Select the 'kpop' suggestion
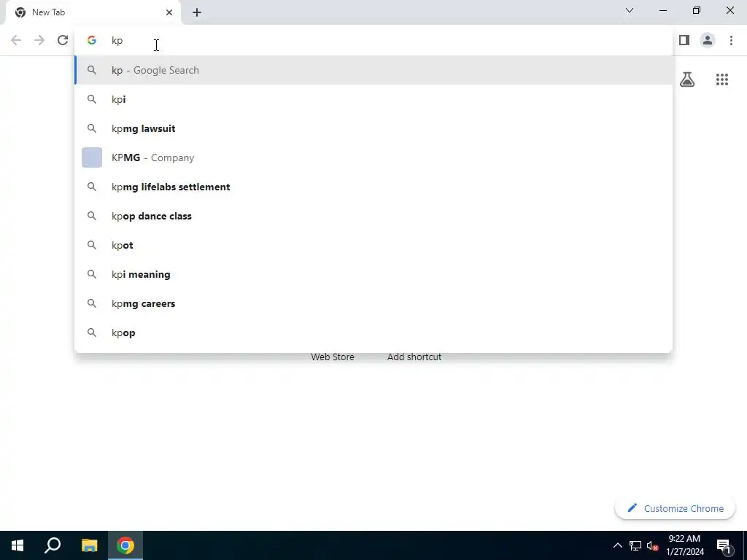The height and width of the screenshot is (560, 747). tap(373, 332)
